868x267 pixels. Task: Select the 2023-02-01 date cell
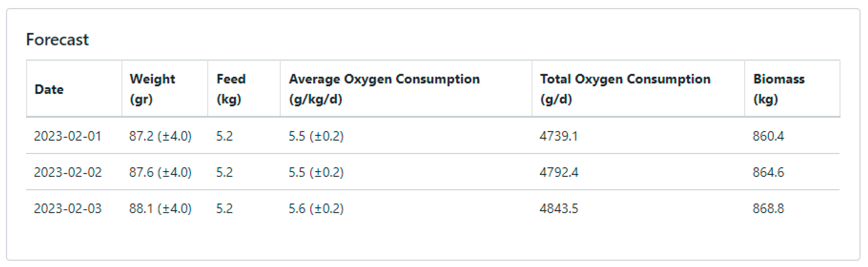[68, 136]
